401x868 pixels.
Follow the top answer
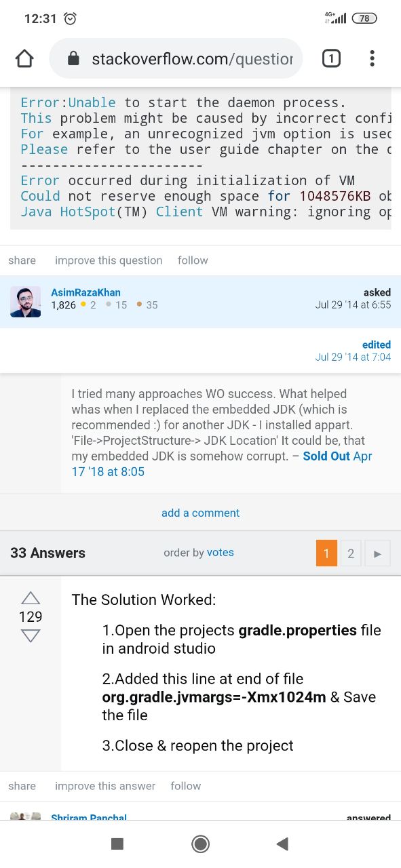point(186,786)
